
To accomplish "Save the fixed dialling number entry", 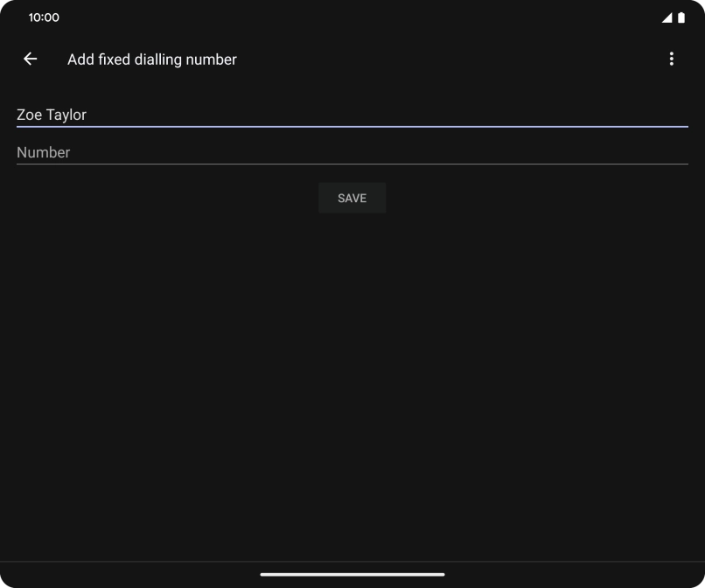I will coord(352,198).
